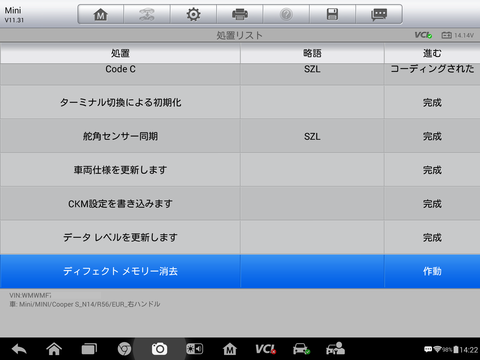Click the printer icon

(240, 14)
